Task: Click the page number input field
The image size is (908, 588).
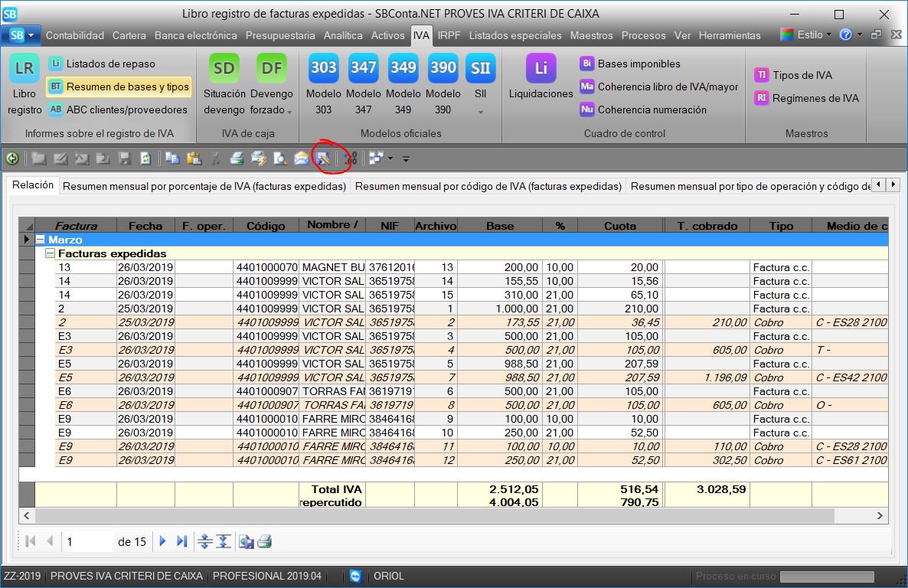Action: [88, 541]
